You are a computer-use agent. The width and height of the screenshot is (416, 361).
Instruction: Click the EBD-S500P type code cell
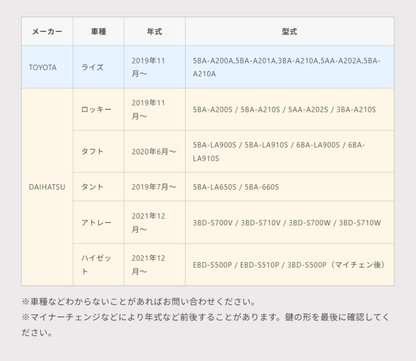[289, 265]
